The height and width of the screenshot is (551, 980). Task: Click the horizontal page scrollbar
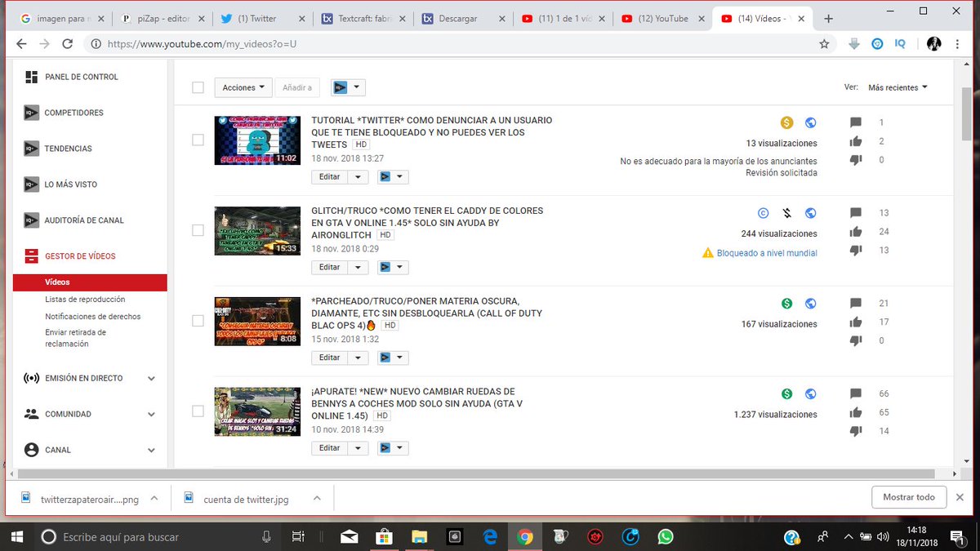pos(476,473)
